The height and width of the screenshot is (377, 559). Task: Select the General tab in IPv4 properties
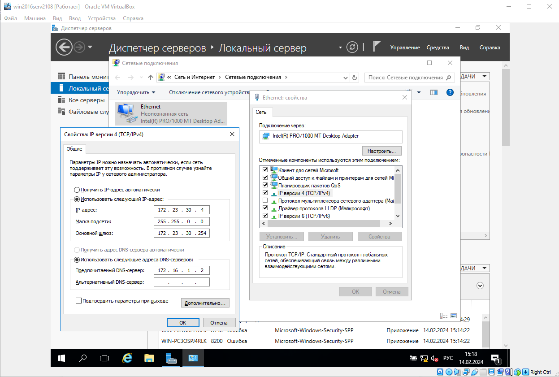click(75, 149)
